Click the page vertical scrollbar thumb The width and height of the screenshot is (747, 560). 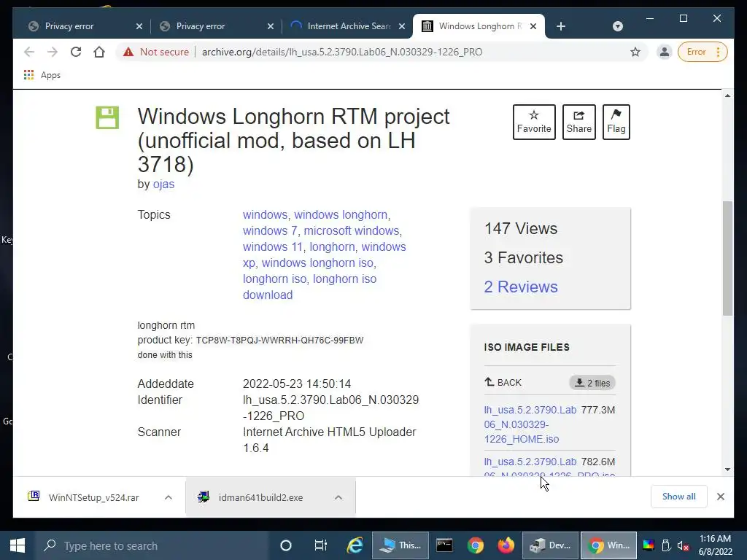(x=727, y=258)
